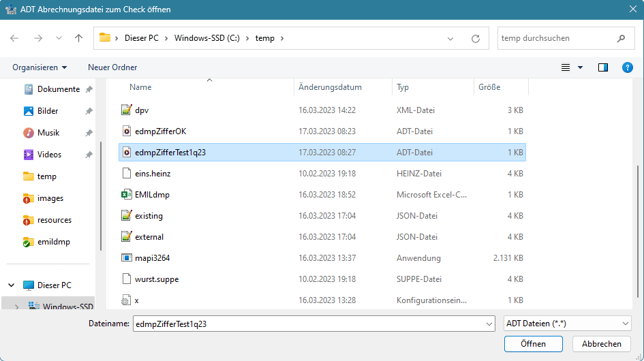
Task: Click the search magnifier icon
Action: click(620, 38)
